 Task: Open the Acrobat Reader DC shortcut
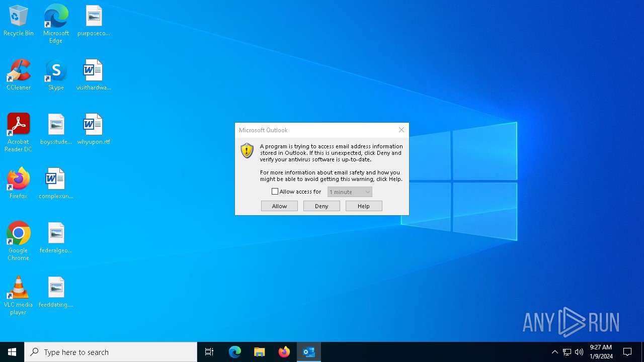coord(19,133)
